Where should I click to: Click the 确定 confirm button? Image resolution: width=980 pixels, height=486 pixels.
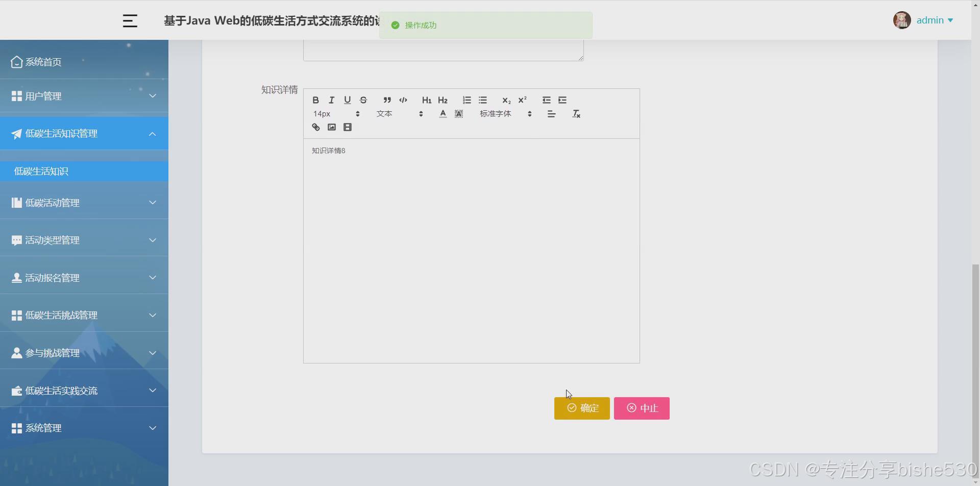coord(581,408)
